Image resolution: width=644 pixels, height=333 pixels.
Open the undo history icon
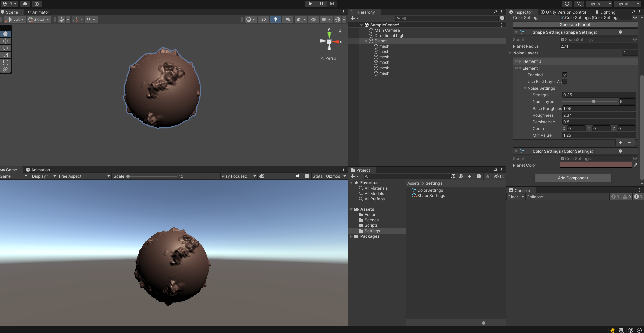click(x=567, y=4)
